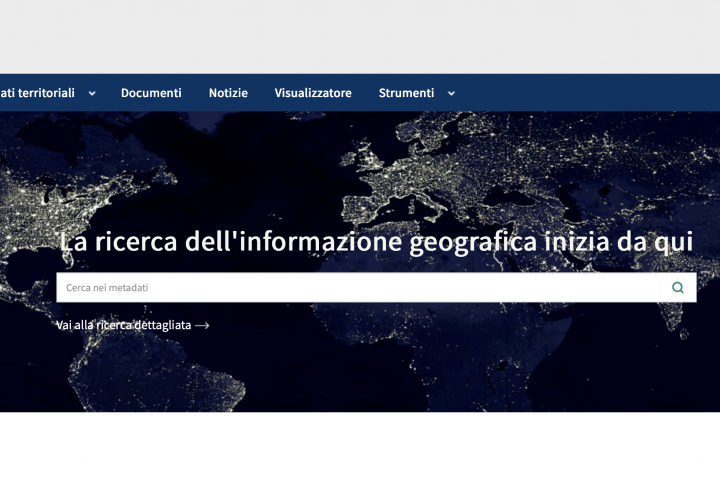Click the magnifying glass search icon
This screenshot has height=480, width=720.
pos(678,288)
